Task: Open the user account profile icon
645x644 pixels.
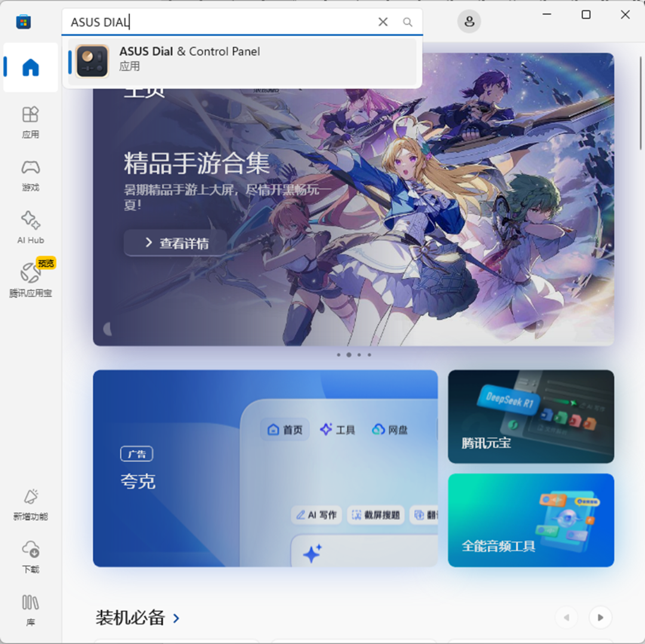Action: (x=469, y=22)
